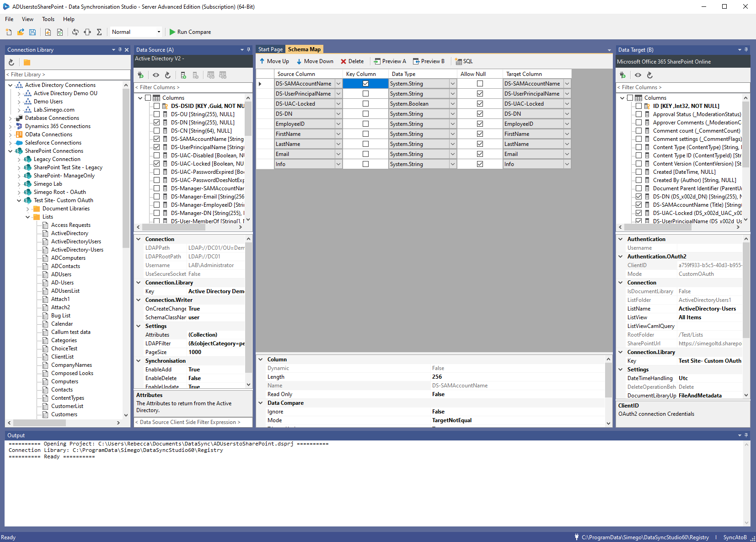Collapse Authentication.OAuth2 property group
The height and width of the screenshot is (542, 756).
point(621,257)
